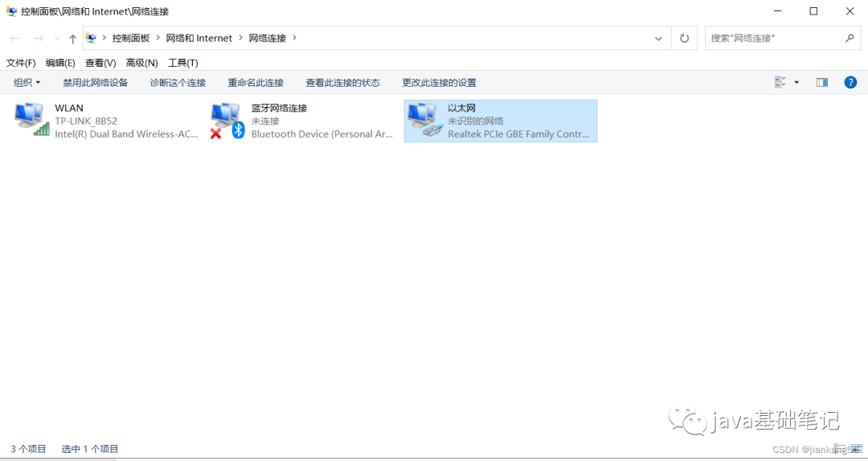
Task: Click the 3 个项目 status bar text
Action: [x=28, y=449]
